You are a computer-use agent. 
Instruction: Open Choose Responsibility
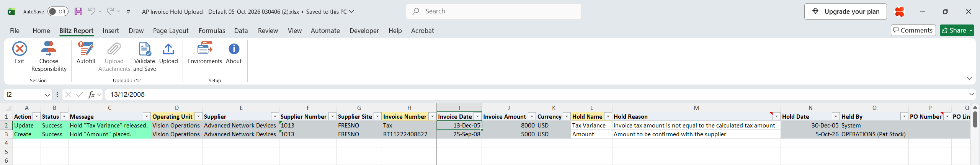click(x=49, y=57)
